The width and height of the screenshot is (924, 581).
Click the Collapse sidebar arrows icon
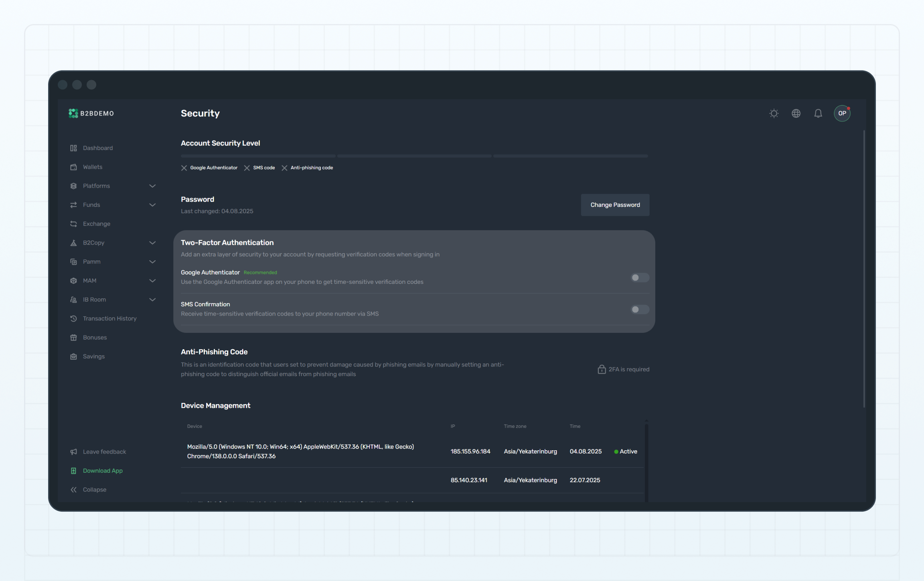pos(73,490)
